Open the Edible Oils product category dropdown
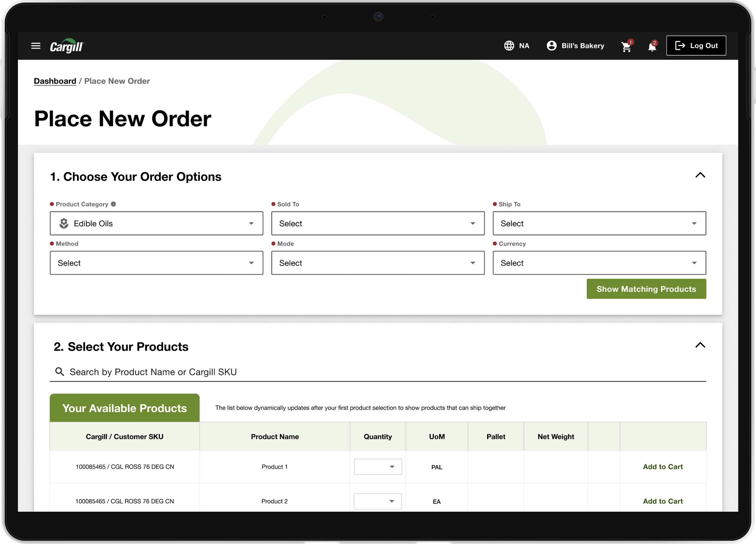Image resolution: width=756 pixels, height=544 pixels. click(156, 223)
